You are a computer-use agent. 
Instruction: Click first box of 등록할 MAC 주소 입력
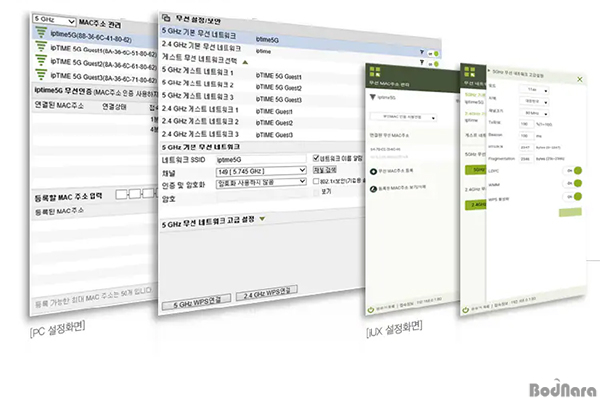coord(121,194)
